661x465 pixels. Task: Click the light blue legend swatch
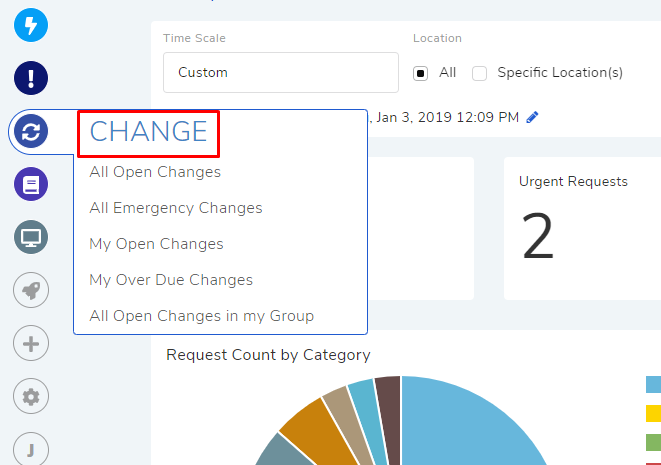pos(653,384)
